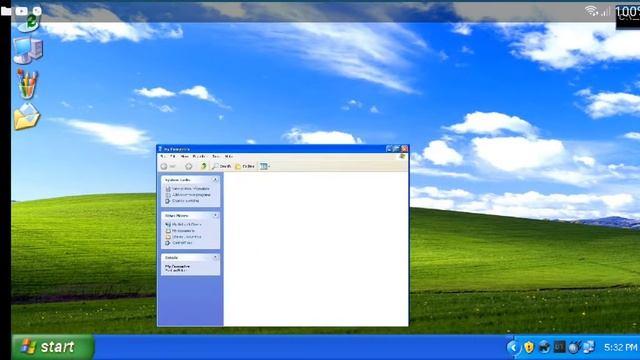640x360 pixels.
Task: Open the yellow security shield tray icon
Action: (x=529, y=347)
